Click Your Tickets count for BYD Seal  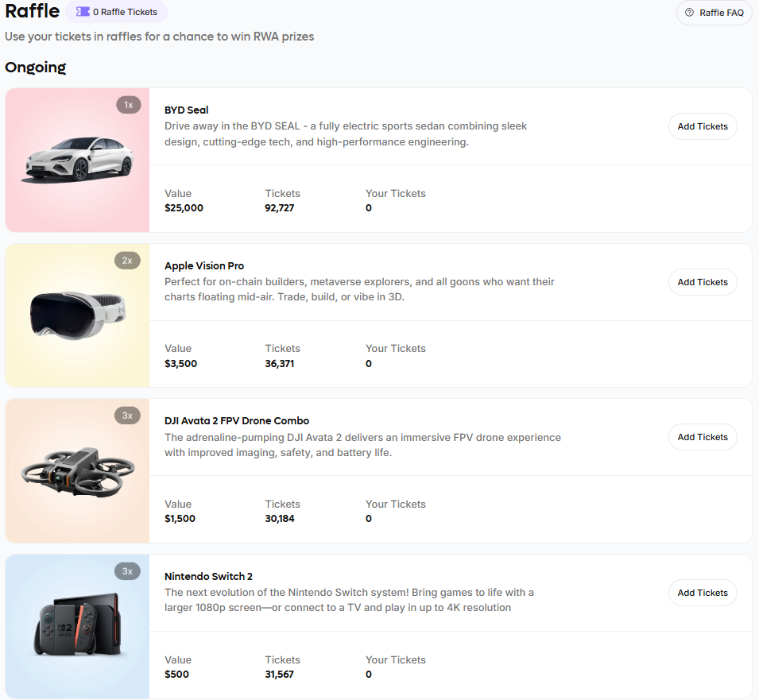[369, 208]
